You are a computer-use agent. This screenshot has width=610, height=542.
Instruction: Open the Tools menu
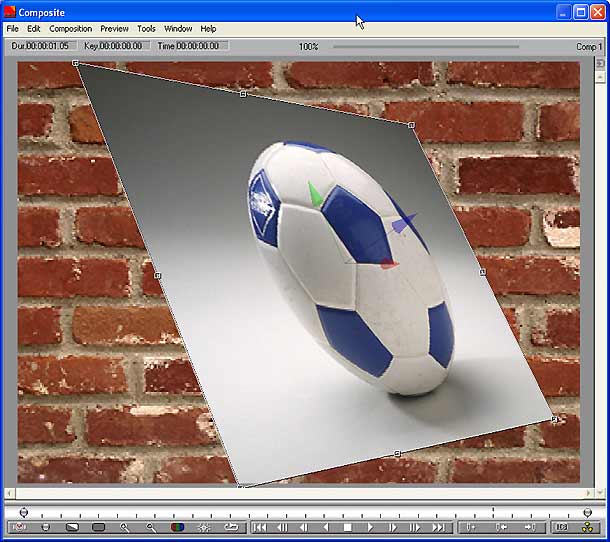pyautogui.click(x=146, y=29)
